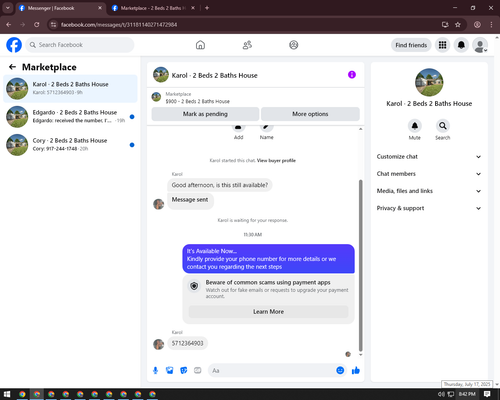Image resolution: width=500 pixels, height=400 pixels.
Task: Click the Add people icon in chat
Action: (x=238, y=127)
